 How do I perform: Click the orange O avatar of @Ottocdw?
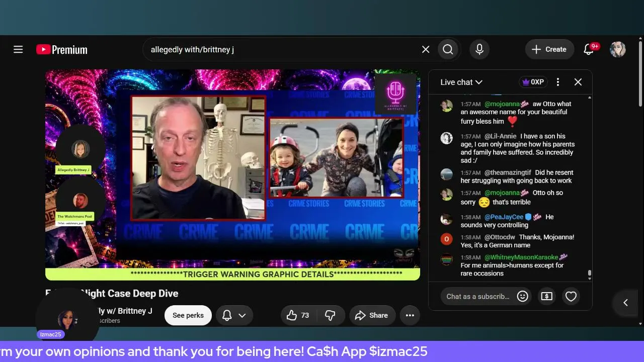click(446, 239)
